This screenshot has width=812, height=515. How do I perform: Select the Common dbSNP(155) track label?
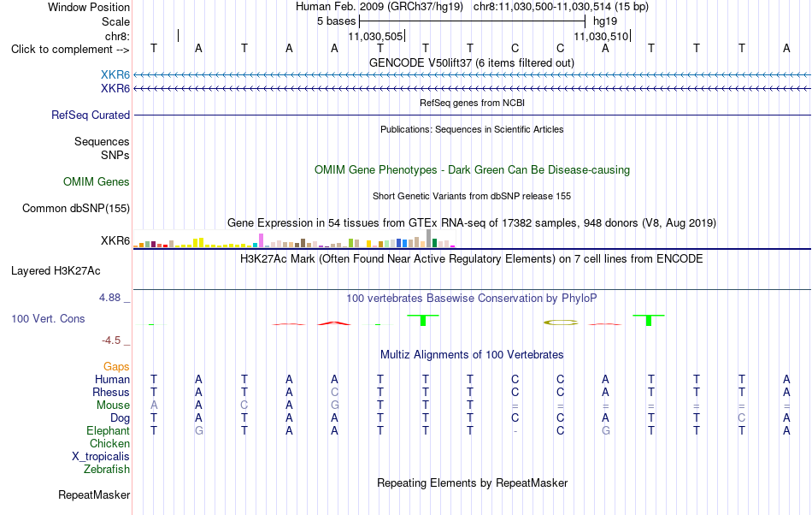pos(76,208)
